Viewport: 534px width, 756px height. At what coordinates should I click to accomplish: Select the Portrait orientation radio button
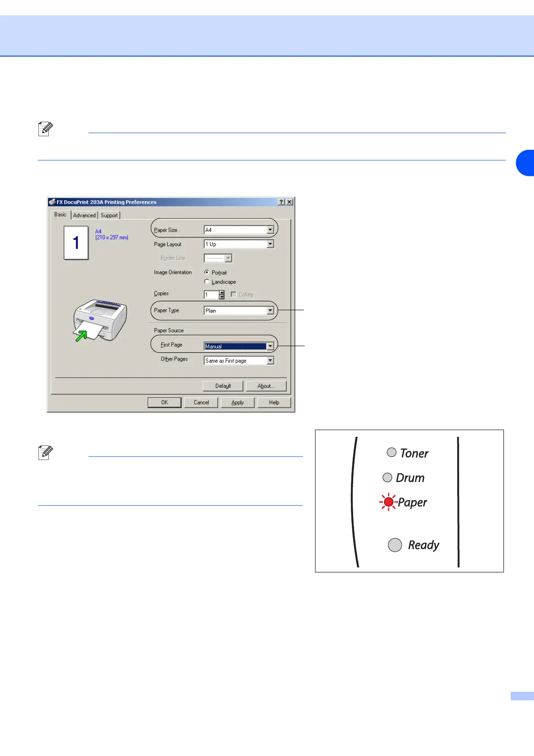point(206,273)
